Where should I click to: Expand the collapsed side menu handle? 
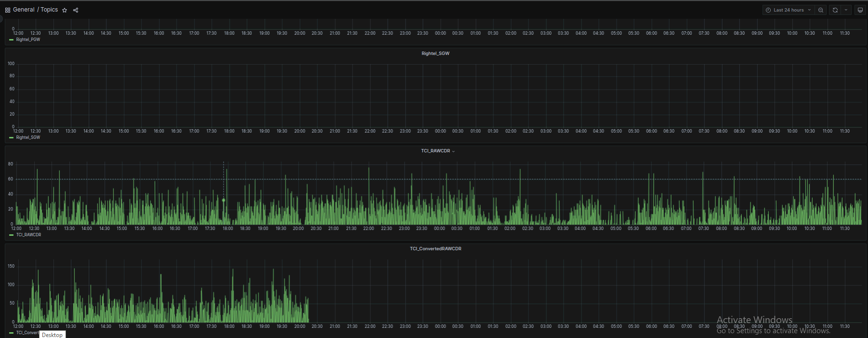pos(1,19)
